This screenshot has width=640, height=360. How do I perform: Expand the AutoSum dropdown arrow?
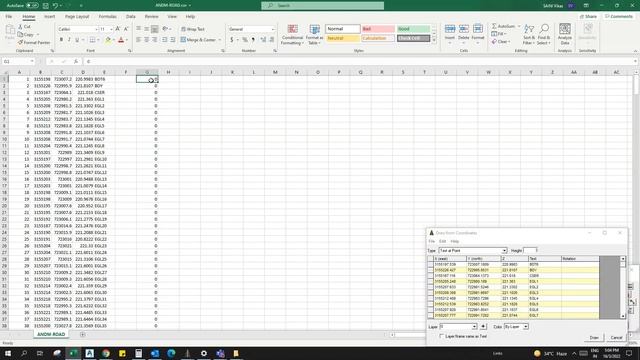[519, 26]
